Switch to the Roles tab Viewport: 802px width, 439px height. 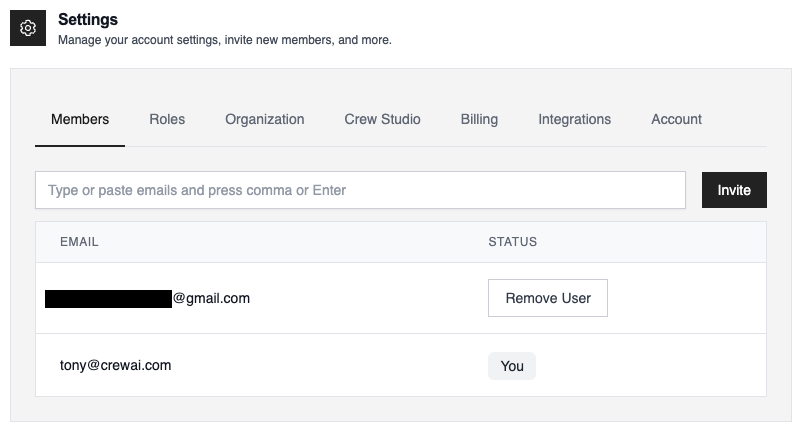pyautogui.click(x=167, y=119)
